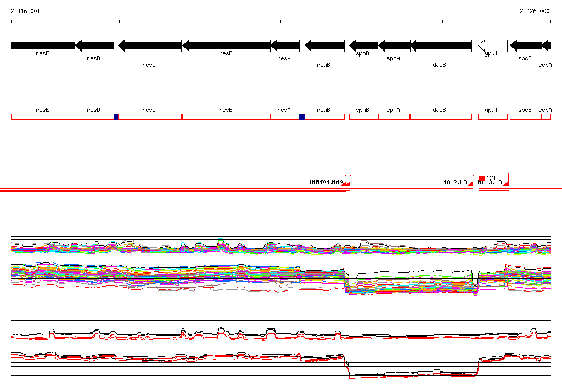Click the D1215 red square marker

pyautogui.click(x=481, y=177)
